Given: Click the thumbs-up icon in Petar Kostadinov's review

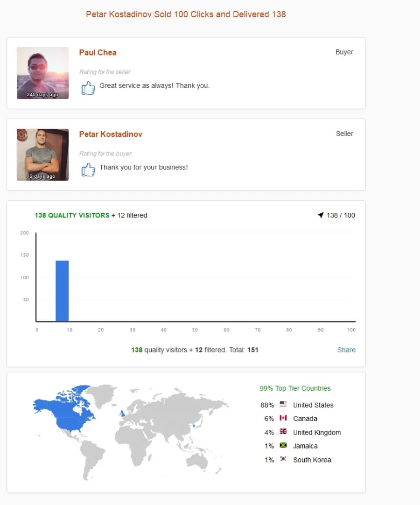Looking at the screenshot, I should 88,169.
